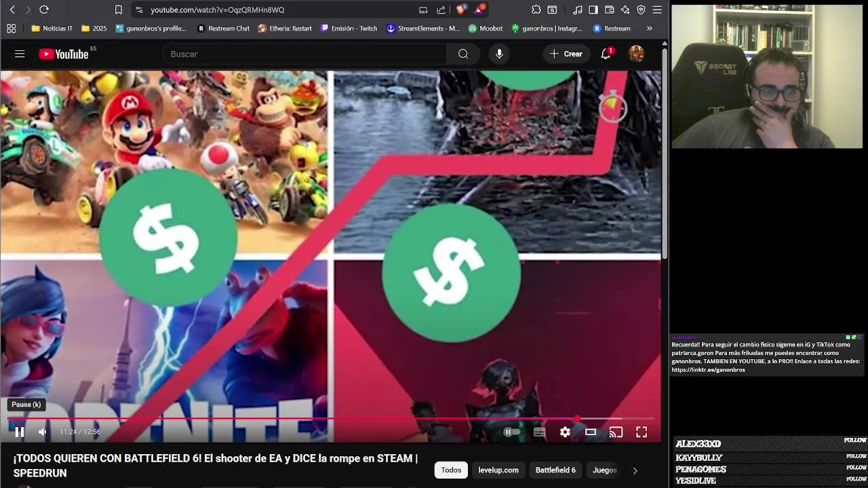Screen dimensions: 868x488
Task: Enter fullscreen mode
Action: 642,432
